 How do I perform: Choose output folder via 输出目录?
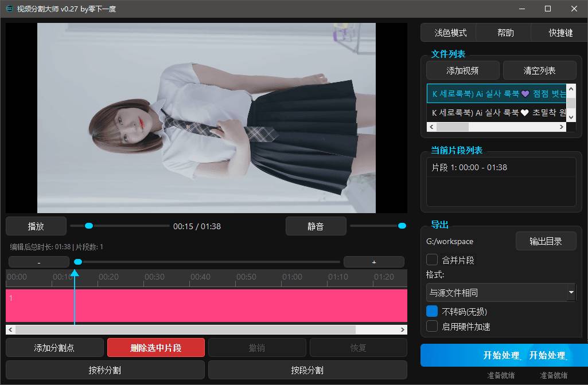546,241
